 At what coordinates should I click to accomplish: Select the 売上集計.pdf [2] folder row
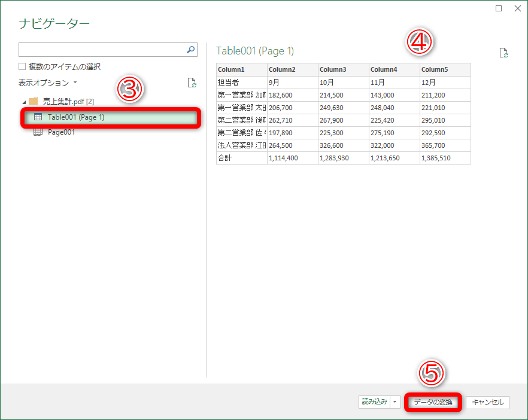pyautogui.click(x=68, y=101)
